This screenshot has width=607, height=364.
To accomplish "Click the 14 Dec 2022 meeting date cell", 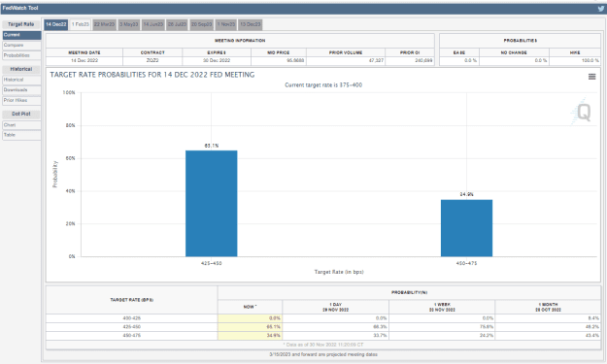I will tap(84, 61).
